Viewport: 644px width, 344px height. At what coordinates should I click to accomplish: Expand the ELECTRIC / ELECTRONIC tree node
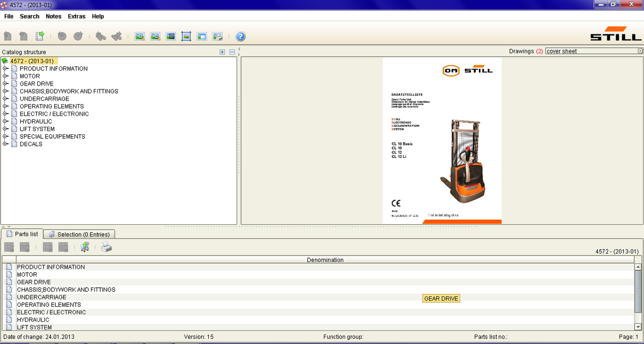pos(5,114)
